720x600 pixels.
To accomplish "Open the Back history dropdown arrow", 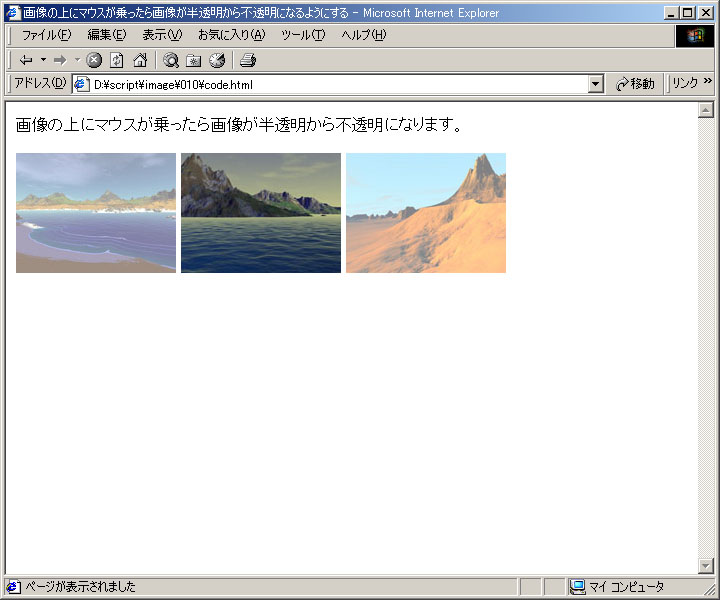I will 43,60.
